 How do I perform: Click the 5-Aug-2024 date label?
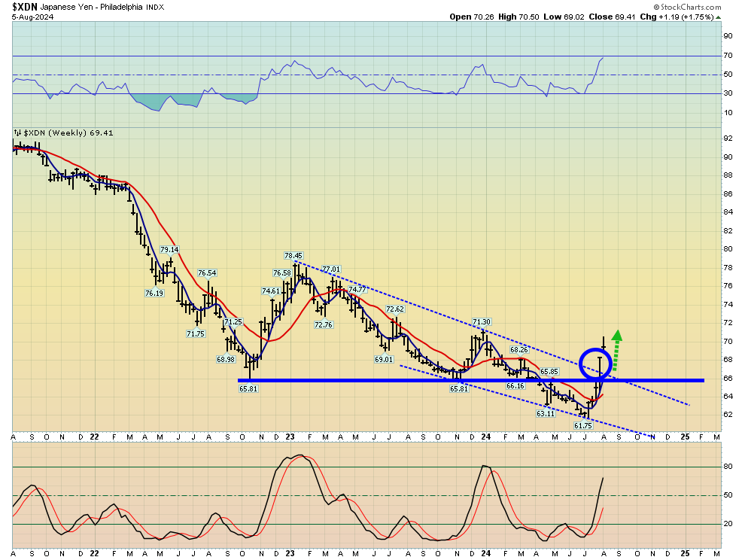(33, 17)
